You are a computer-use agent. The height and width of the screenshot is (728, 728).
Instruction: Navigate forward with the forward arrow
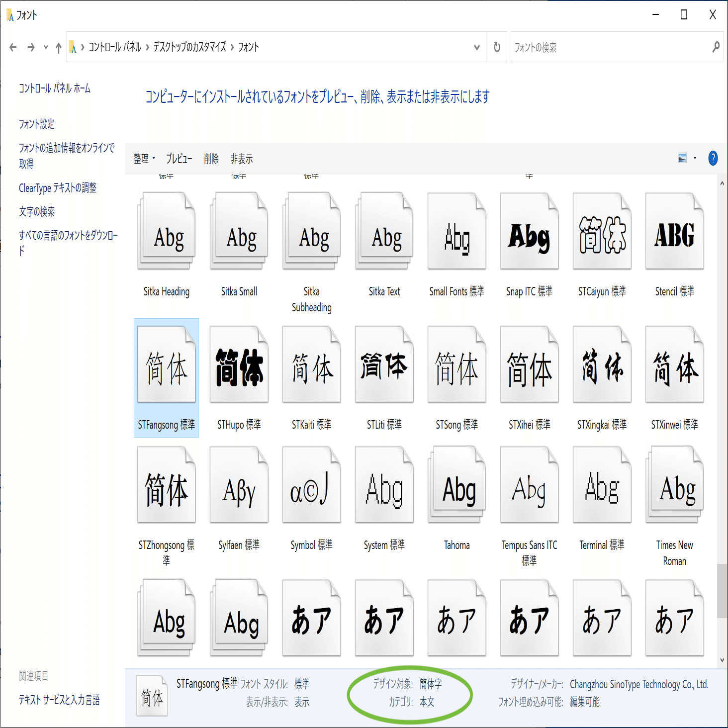pyautogui.click(x=31, y=47)
